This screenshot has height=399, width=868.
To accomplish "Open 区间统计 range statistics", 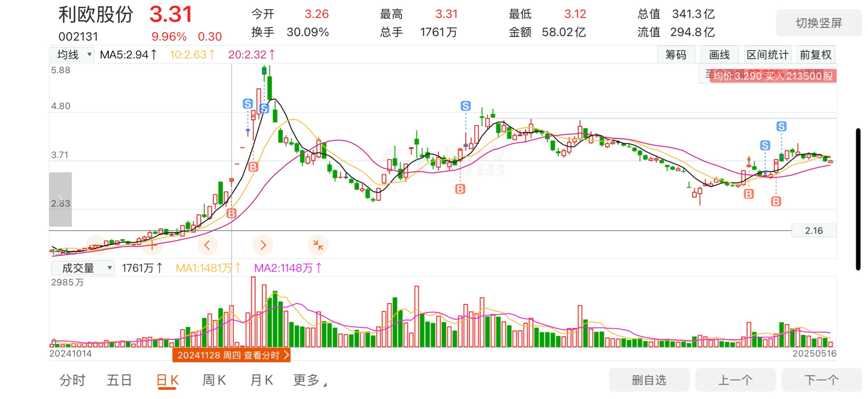I will click(768, 55).
